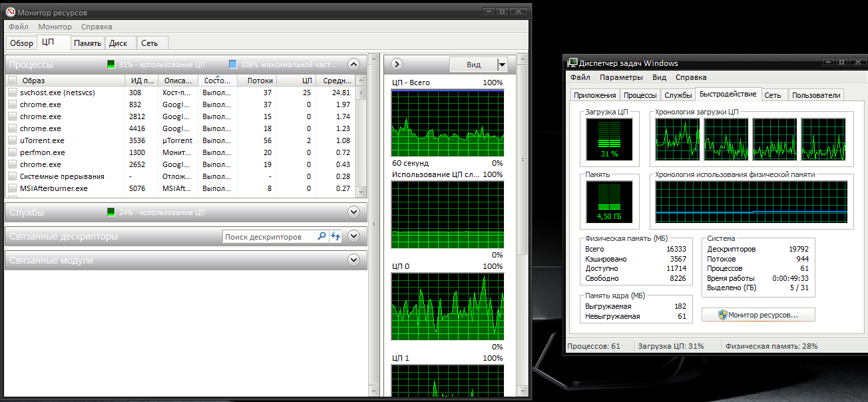Collapse the graphs pane with the arrow button
Image resolution: width=868 pixels, height=402 pixels.
[397, 65]
